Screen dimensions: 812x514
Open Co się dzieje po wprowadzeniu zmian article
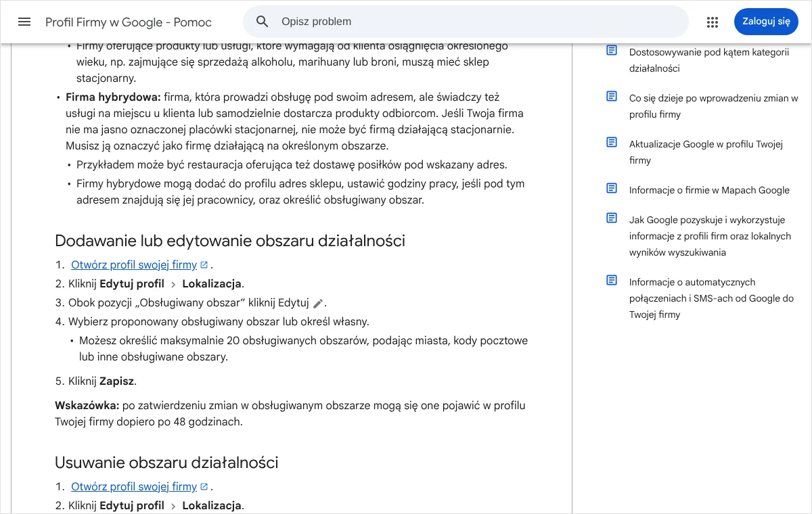pyautogui.click(x=713, y=106)
